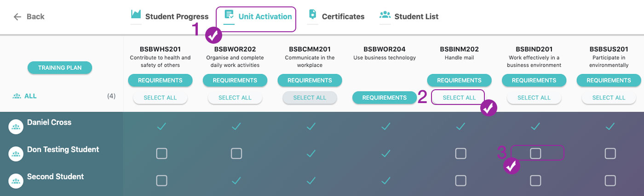The height and width of the screenshot is (196, 644).
Task: Click the Unit Activation checklist icon
Action: (229, 14)
